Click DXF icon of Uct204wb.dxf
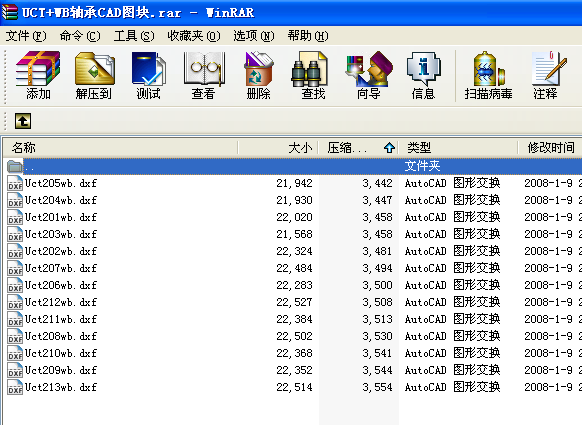The width and height of the screenshot is (582, 425). click(15, 200)
